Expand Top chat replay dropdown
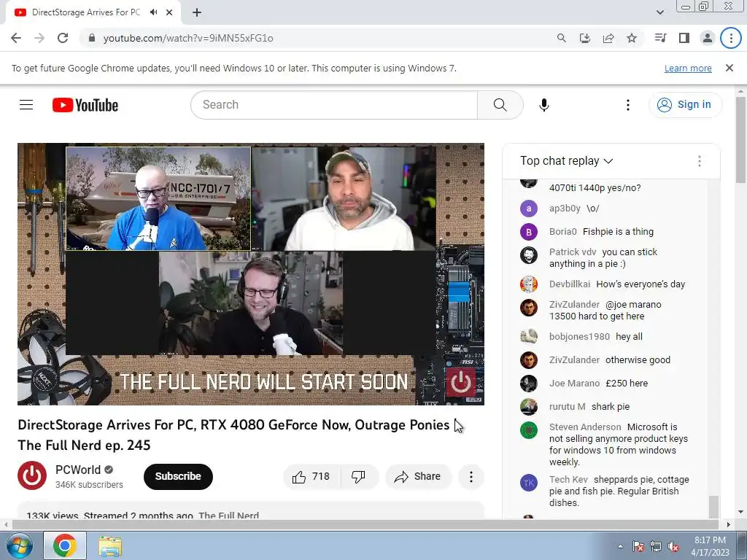 [566, 161]
